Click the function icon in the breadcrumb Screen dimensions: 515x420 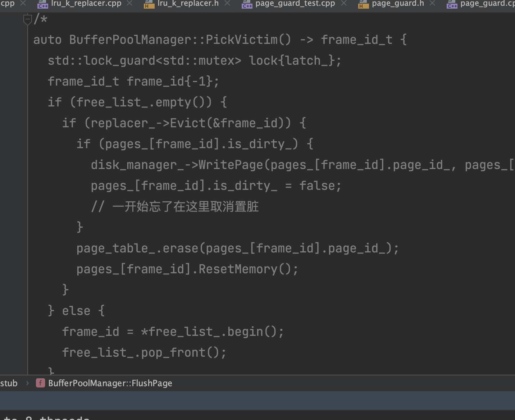40,383
